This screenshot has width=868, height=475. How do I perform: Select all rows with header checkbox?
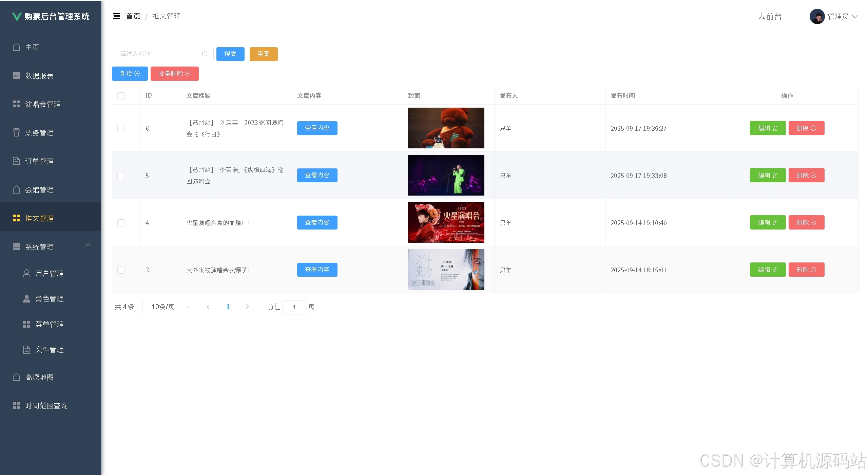point(121,96)
